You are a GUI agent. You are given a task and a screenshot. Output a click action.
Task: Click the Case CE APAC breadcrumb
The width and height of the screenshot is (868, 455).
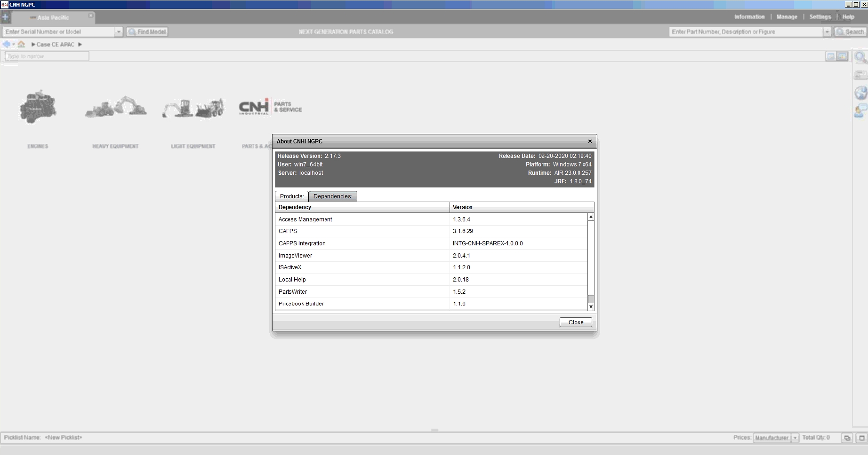tap(55, 44)
